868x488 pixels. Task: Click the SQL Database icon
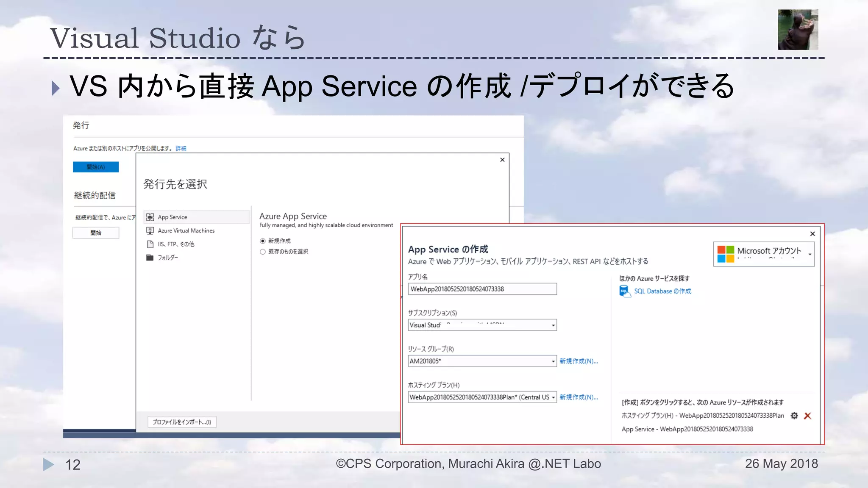pyautogui.click(x=625, y=291)
